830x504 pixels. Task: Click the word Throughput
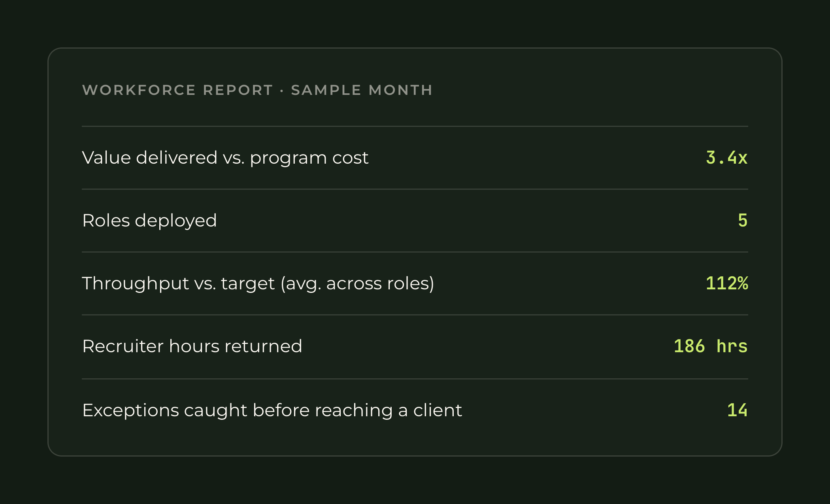136,284
